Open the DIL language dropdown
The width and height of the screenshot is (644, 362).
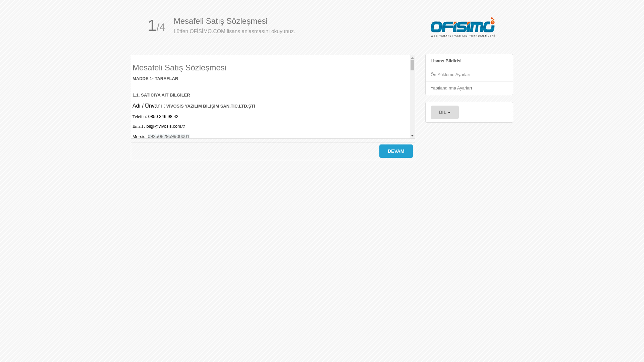(x=444, y=112)
